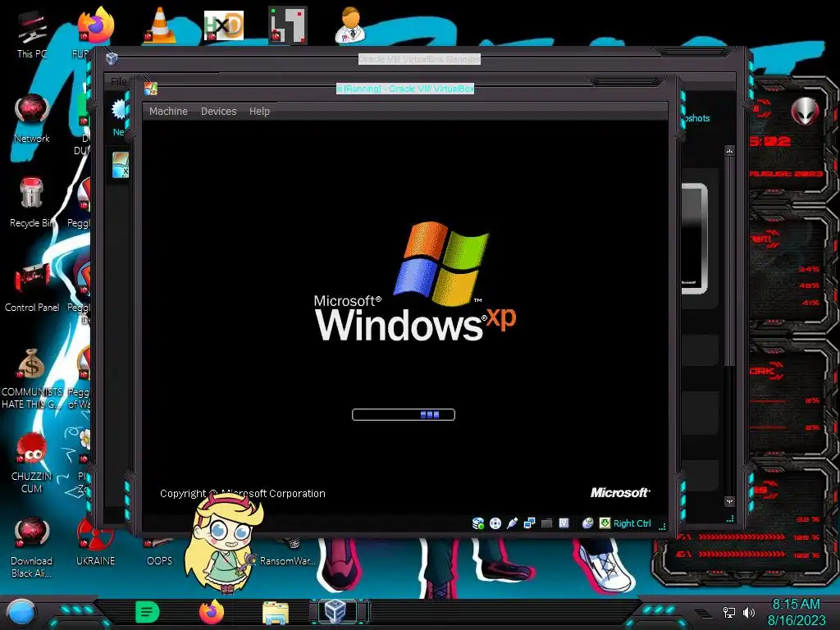Open This PC desktop icon
Image resolution: width=840 pixels, height=630 pixels.
32,34
